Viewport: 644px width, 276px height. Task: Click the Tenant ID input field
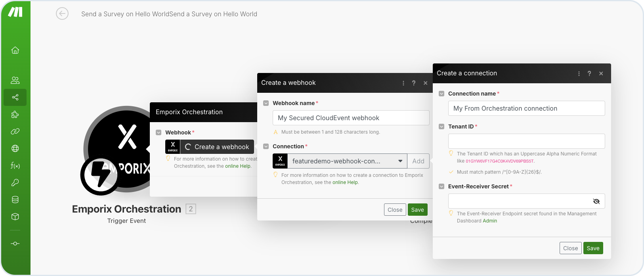[x=526, y=141]
